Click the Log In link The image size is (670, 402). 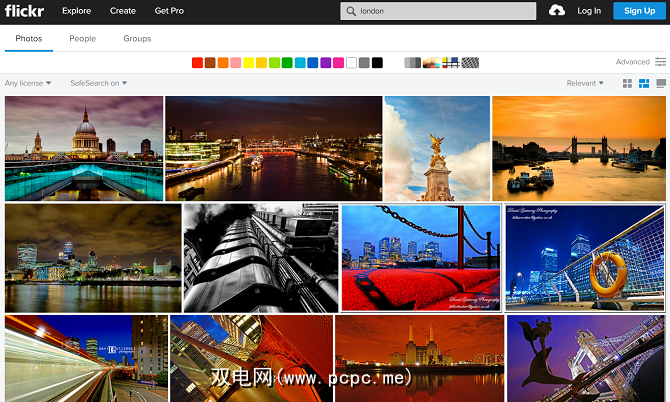[589, 11]
